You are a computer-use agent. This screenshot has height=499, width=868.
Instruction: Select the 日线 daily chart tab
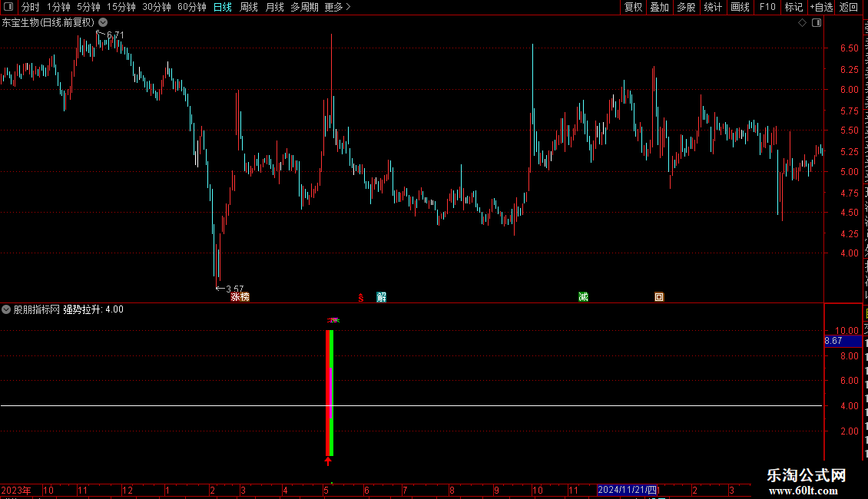point(223,7)
